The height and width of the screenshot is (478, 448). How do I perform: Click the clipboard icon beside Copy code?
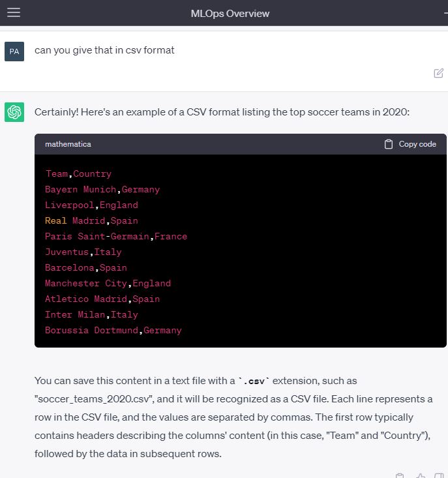388,144
